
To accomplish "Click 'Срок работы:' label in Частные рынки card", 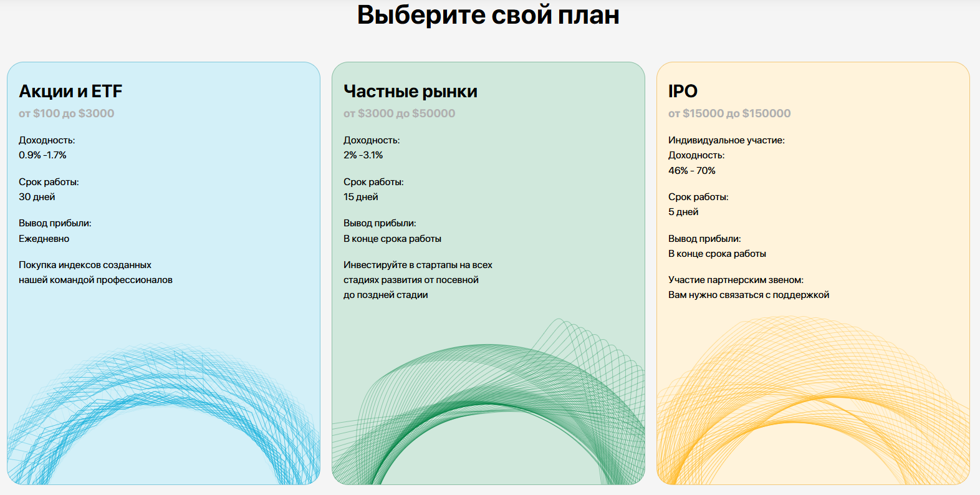I will coord(373,182).
